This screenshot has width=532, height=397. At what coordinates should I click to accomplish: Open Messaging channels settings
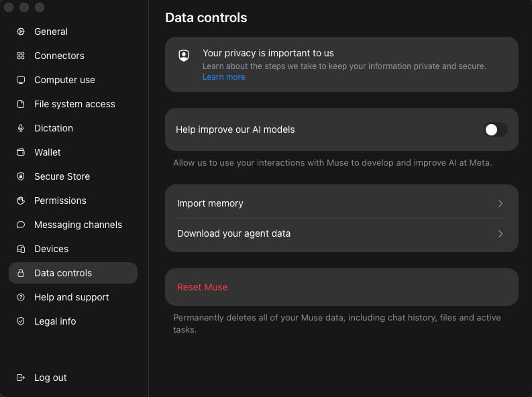pos(73,225)
